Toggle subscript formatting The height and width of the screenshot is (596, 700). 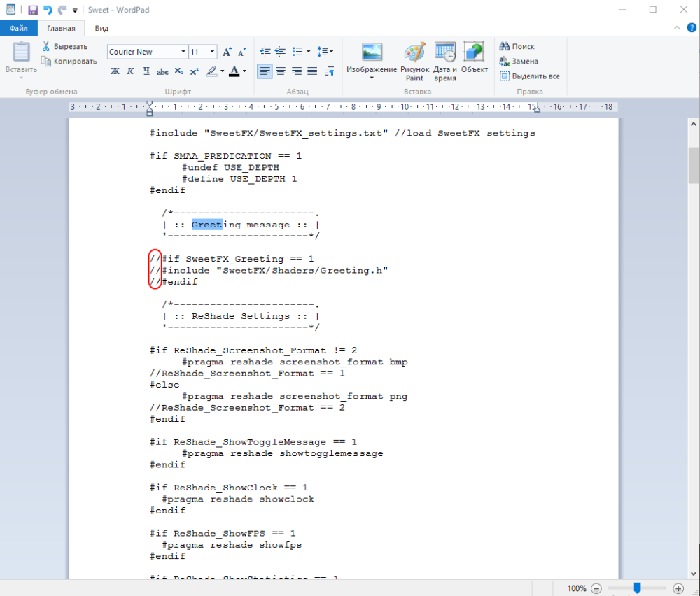[178, 71]
